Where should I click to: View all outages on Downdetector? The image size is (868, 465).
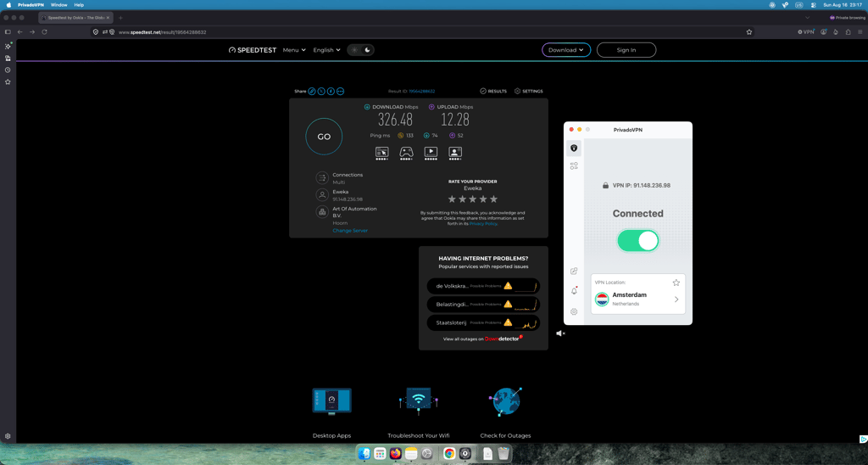482,339
